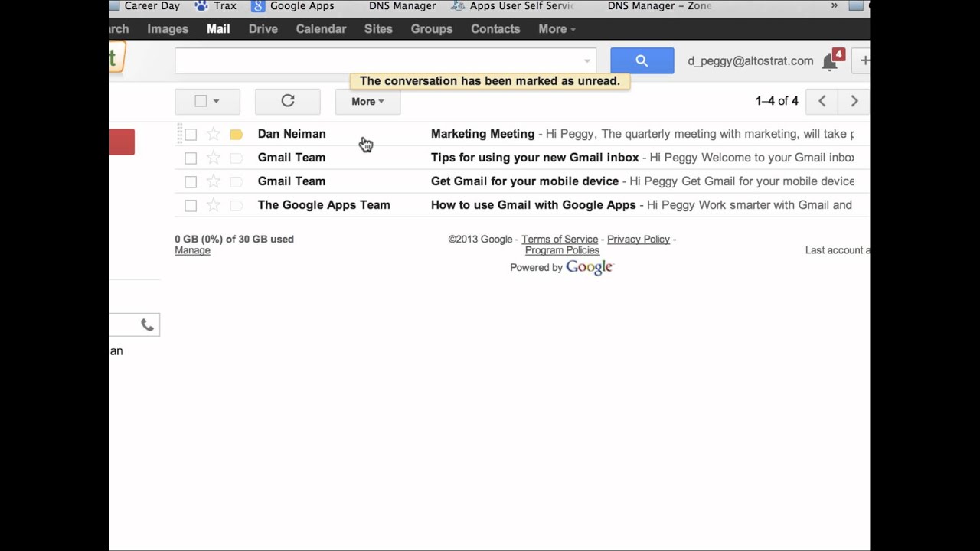Focus the mail search input field
The width and height of the screenshot is (980, 551).
[379, 61]
